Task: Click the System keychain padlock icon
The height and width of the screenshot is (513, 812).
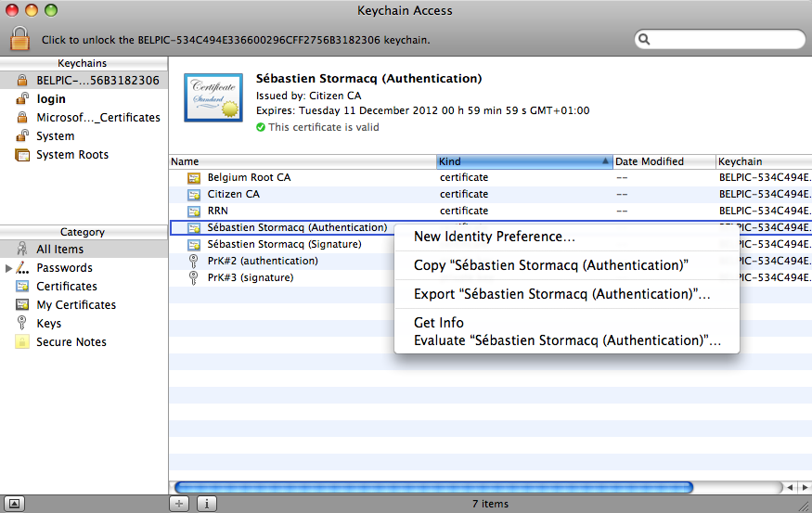Action: coord(21,135)
